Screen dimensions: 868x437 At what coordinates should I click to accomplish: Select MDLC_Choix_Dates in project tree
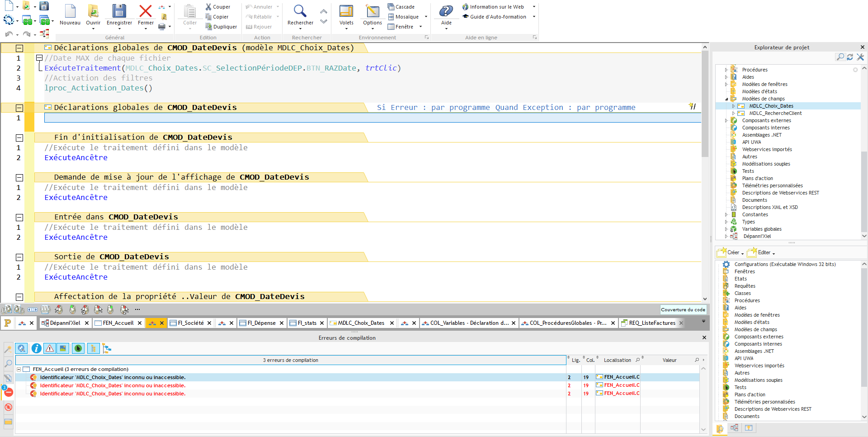coord(771,106)
